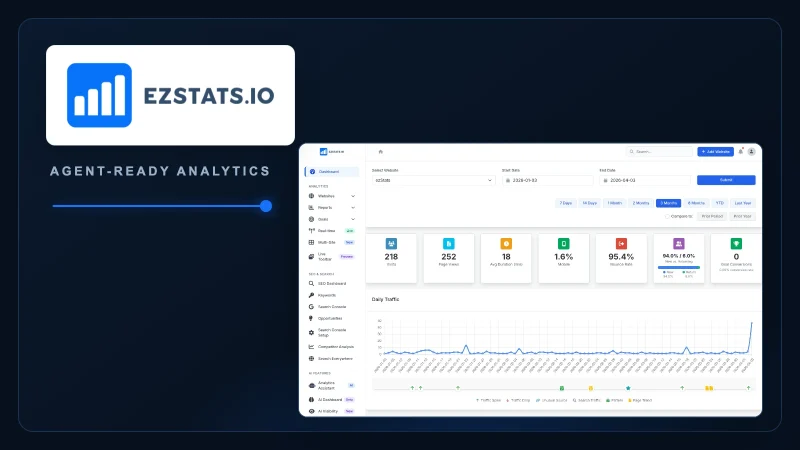Click the Avg Duration clock icon
Image resolution: width=800 pixels, height=450 pixels.
coord(506,244)
